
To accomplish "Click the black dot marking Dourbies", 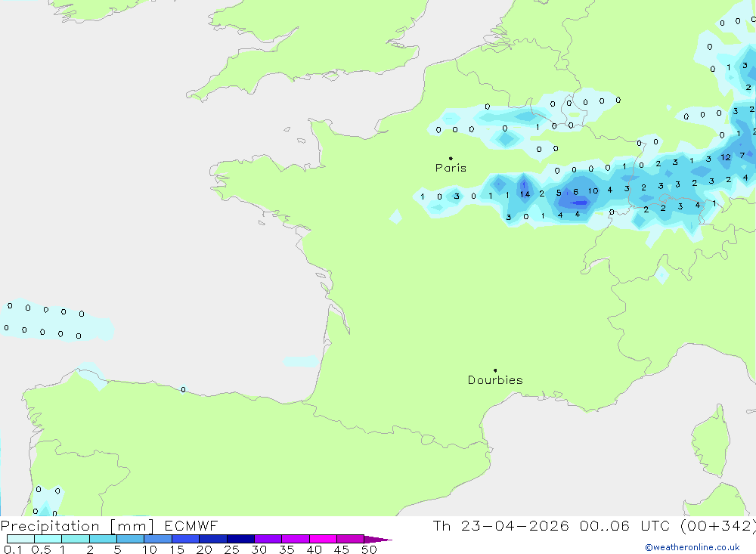I will click(495, 370).
